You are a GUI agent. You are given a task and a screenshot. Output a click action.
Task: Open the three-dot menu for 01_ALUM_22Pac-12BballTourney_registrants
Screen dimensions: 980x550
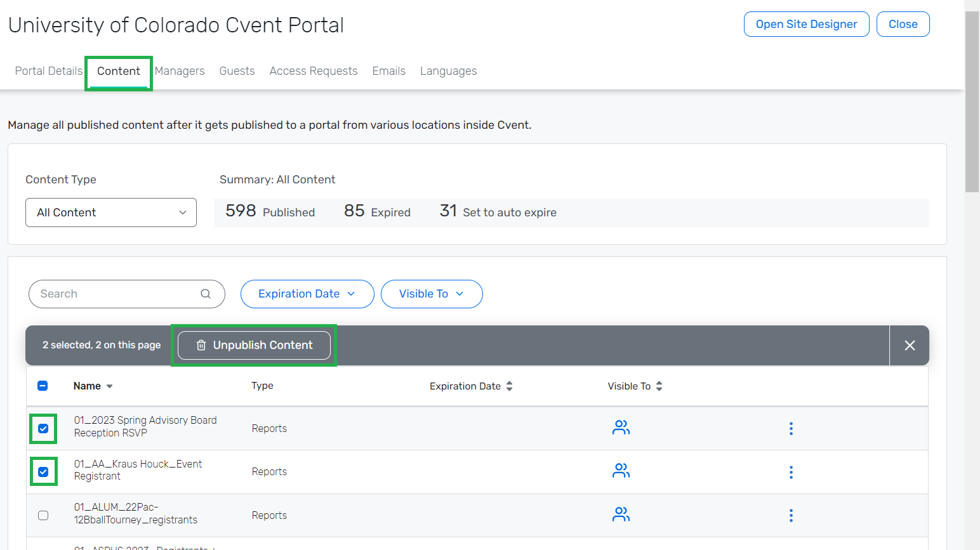pos(791,515)
